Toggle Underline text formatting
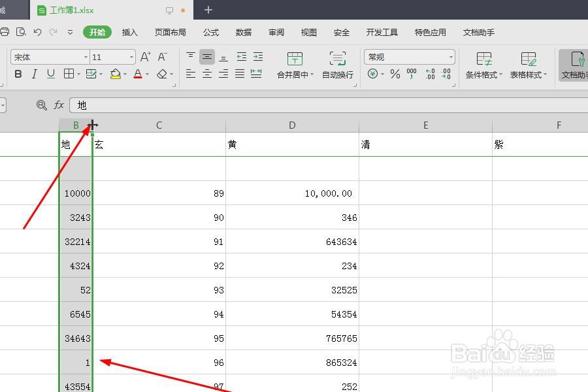 [x=51, y=74]
